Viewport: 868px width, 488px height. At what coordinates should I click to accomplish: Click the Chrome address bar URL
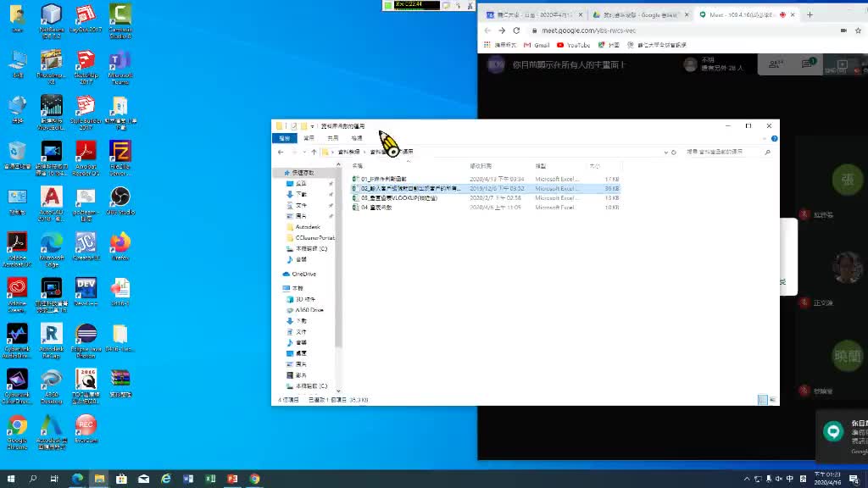588,31
